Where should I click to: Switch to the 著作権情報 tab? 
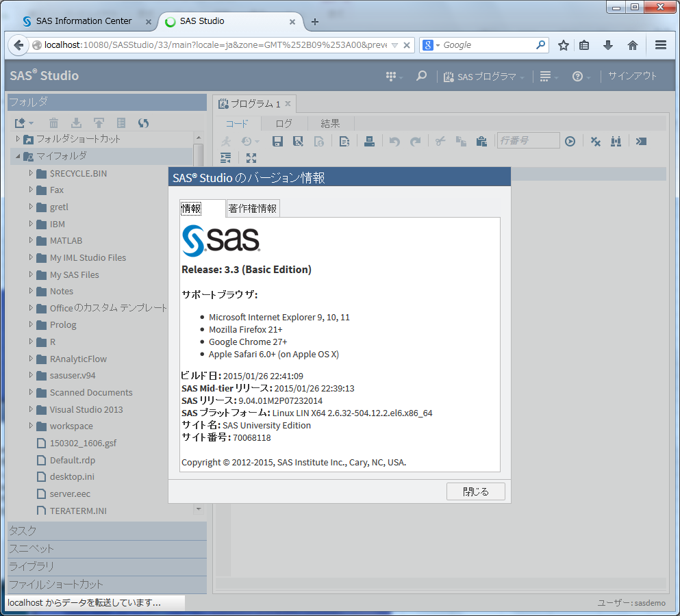click(253, 209)
